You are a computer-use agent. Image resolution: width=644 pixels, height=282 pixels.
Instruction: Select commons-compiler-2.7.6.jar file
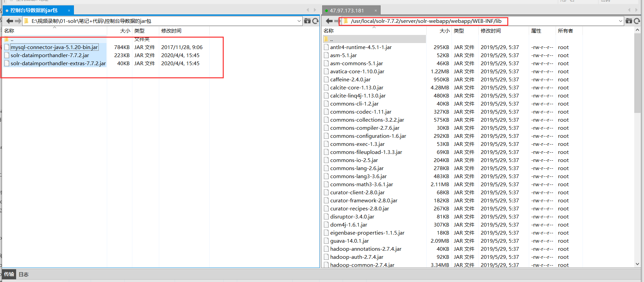(364, 128)
